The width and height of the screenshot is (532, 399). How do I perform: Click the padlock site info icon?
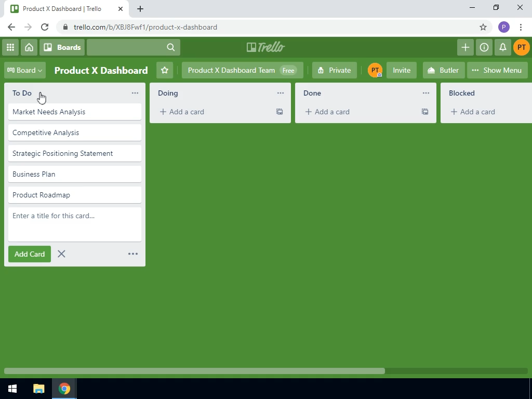[x=65, y=27]
